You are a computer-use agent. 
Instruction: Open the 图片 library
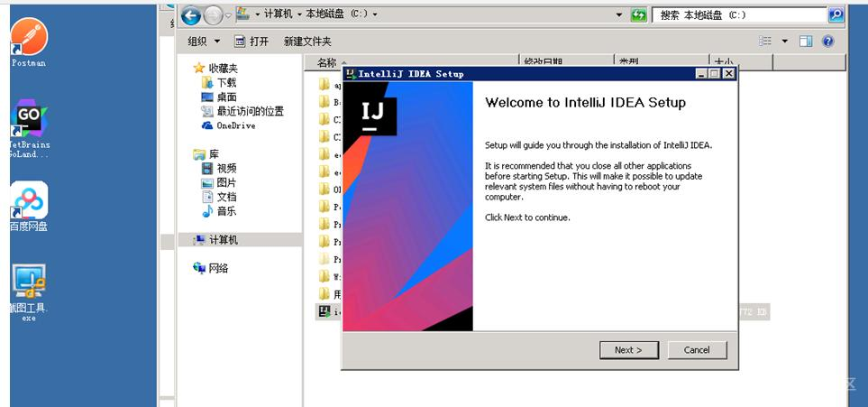coord(219,182)
